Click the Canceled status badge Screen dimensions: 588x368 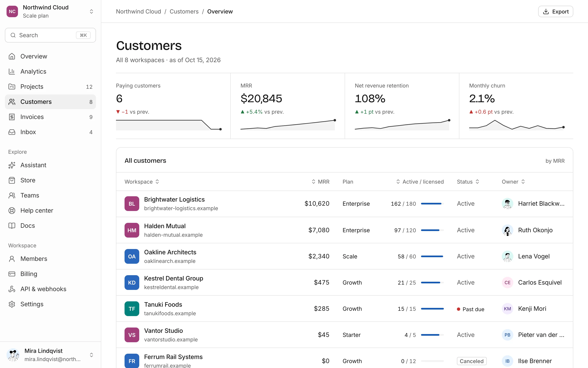coord(472,361)
